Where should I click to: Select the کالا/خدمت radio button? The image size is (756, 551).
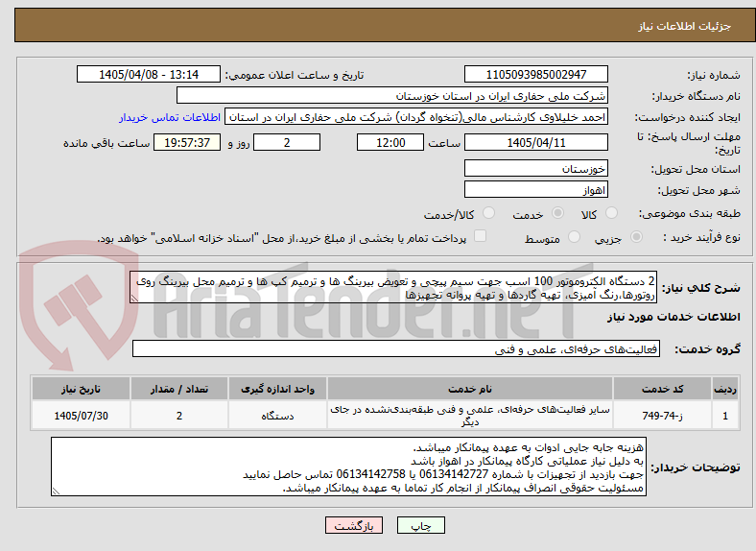pos(489,213)
